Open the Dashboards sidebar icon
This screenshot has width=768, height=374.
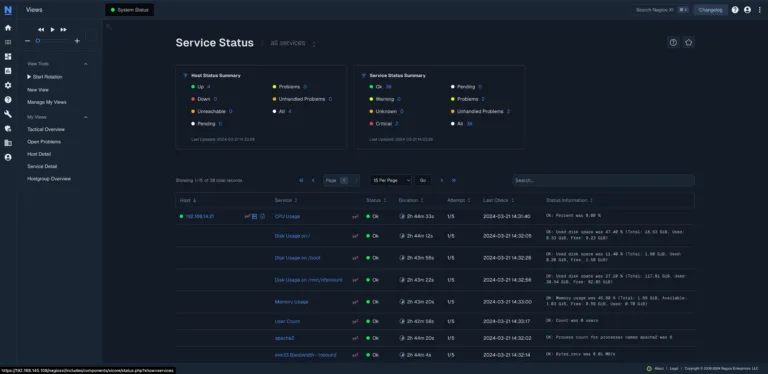pos(8,57)
